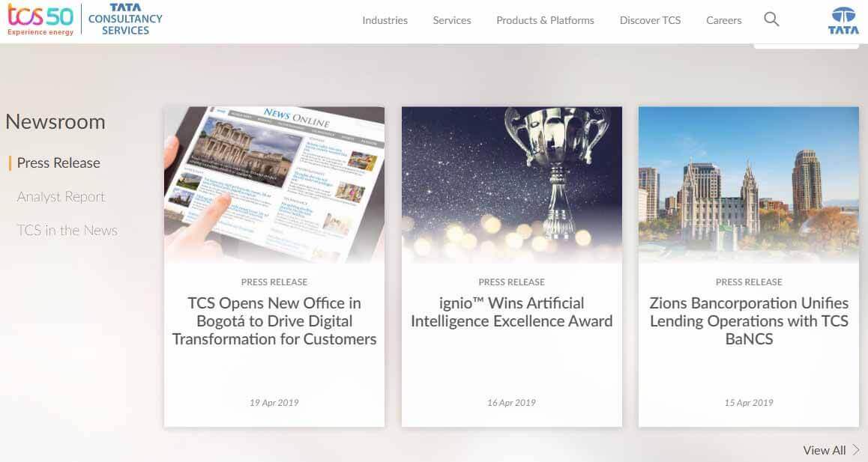The width and height of the screenshot is (868, 462).
Task: Switch to TCS in the News tab
Action: tap(67, 231)
